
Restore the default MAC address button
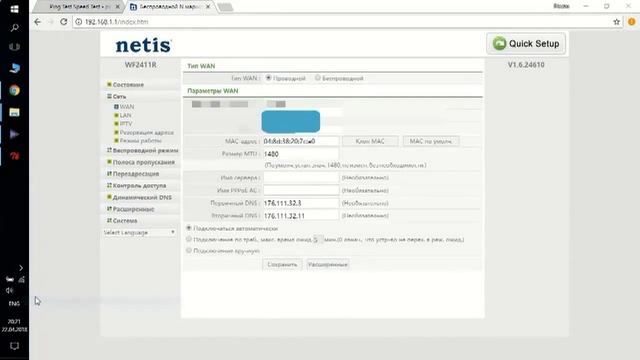(431, 141)
